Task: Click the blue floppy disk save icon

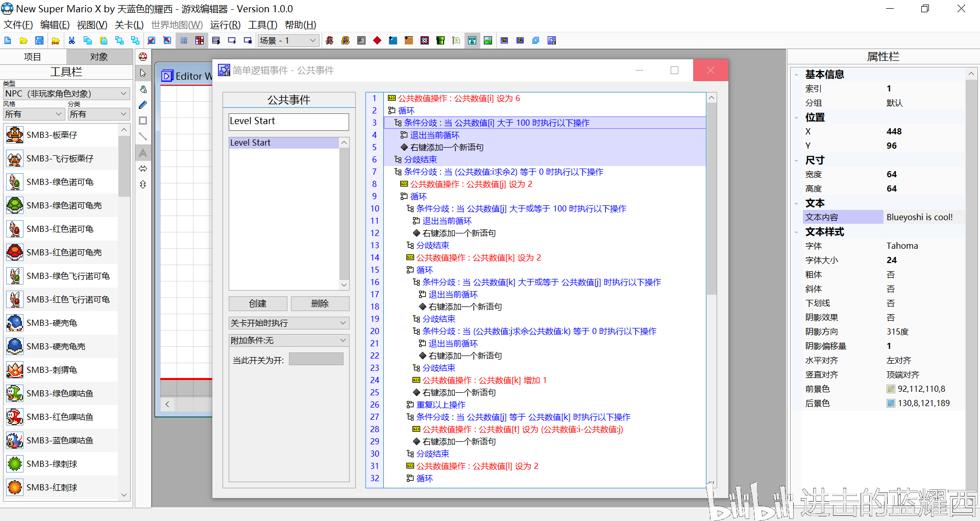Action: click(39, 40)
